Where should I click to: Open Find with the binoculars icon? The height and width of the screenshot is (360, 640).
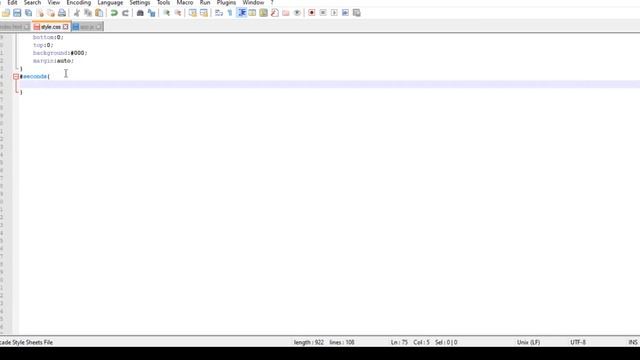pyautogui.click(x=140, y=13)
